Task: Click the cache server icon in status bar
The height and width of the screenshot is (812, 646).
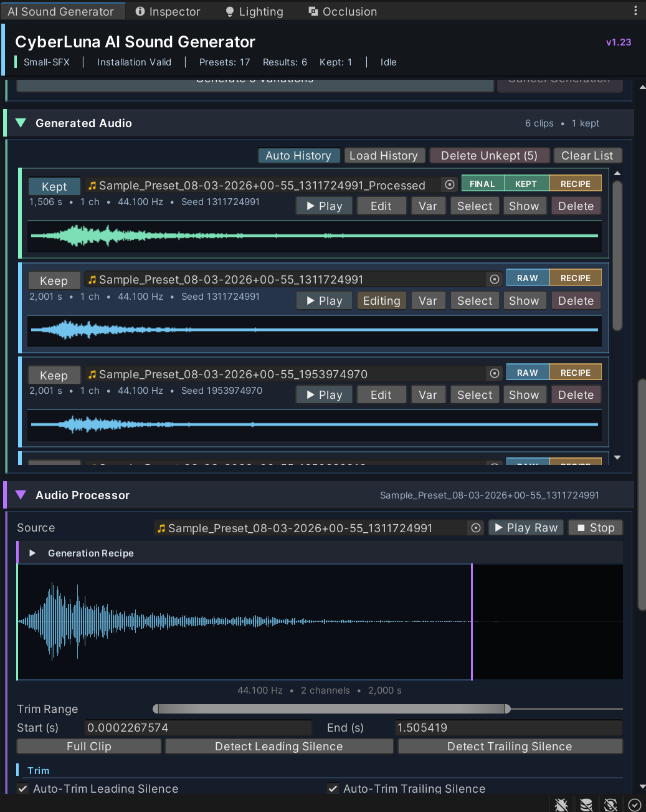Action: (586, 805)
